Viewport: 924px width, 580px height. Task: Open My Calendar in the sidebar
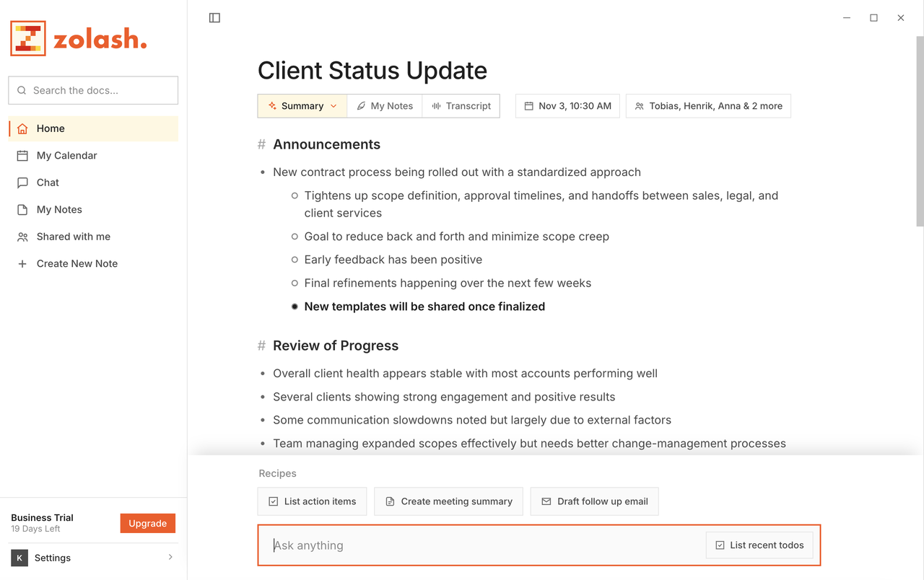coord(93,156)
